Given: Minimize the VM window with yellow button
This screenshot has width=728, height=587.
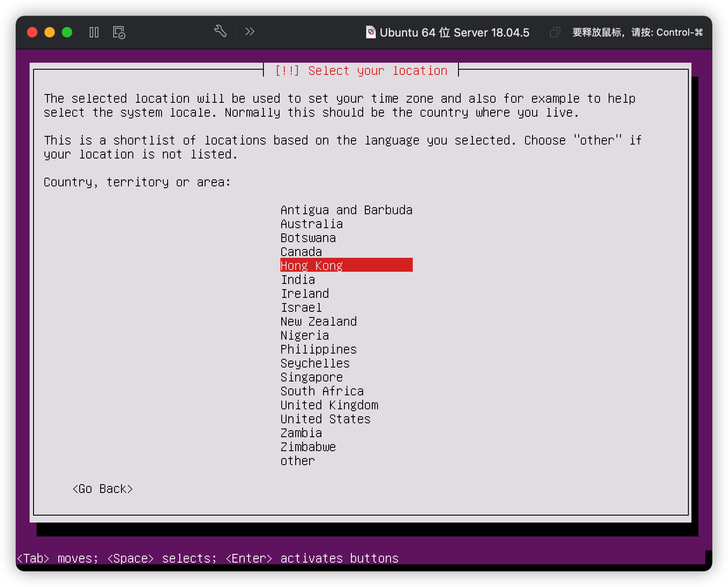Looking at the screenshot, I should [50, 32].
